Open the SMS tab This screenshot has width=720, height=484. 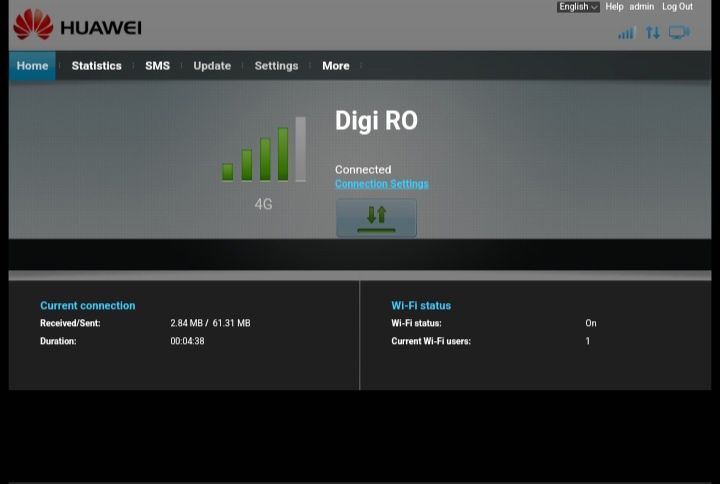tap(158, 66)
